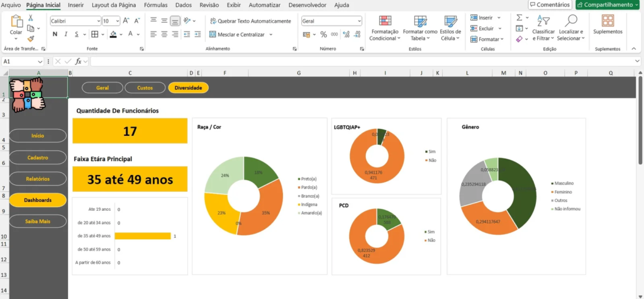Toggle Quebrar Texto Automaticamente
The width and height of the screenshot is (644, 299).
point(250,21)
